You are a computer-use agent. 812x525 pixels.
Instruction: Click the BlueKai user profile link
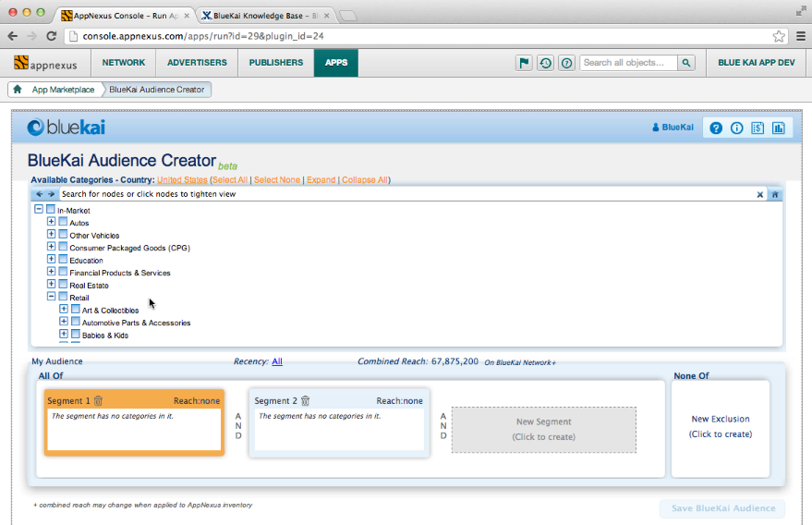click(x=673, y=127)
